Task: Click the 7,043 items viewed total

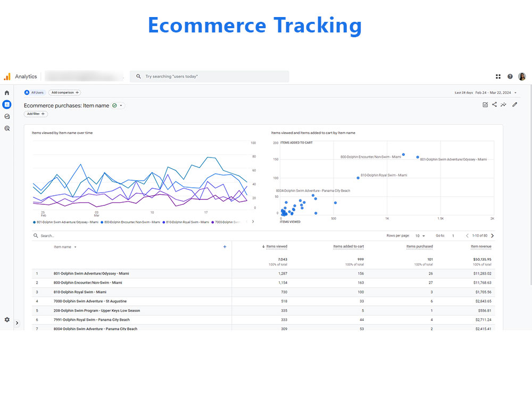Action: click(x=282, y=259)
